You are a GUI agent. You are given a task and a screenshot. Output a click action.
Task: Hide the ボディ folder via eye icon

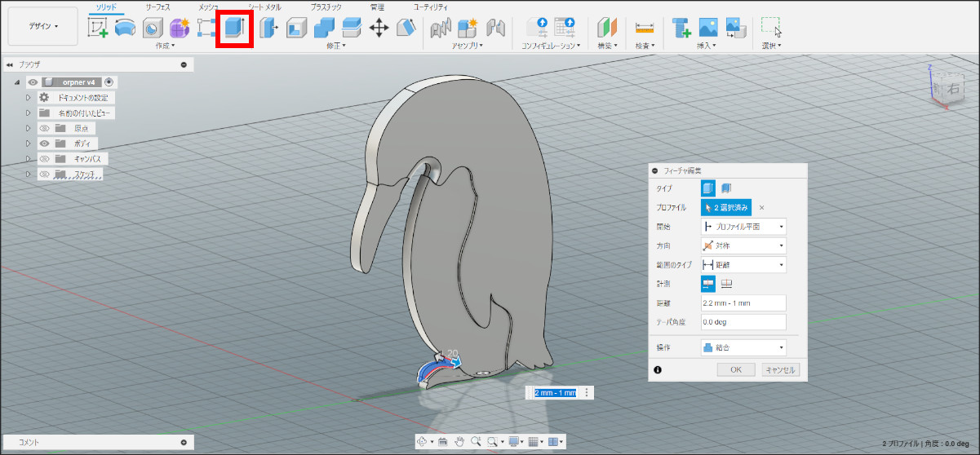click(45, 144)
